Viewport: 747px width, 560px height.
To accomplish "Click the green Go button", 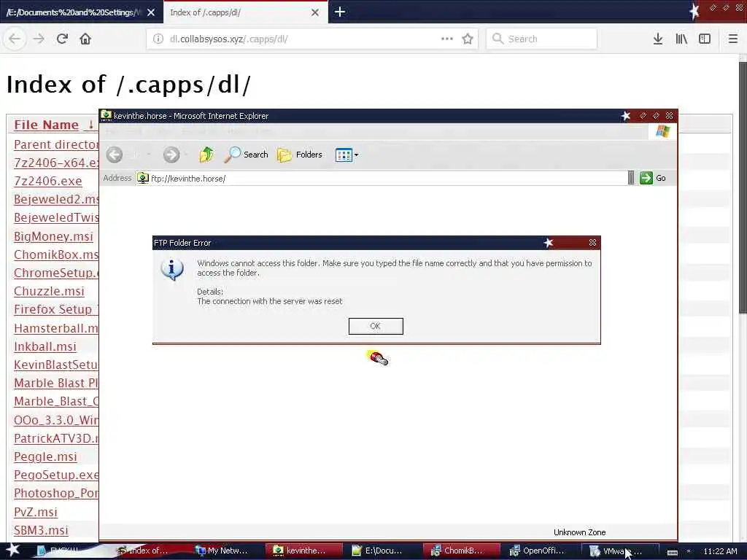I will pyautogui.click(x=653, y=178).
